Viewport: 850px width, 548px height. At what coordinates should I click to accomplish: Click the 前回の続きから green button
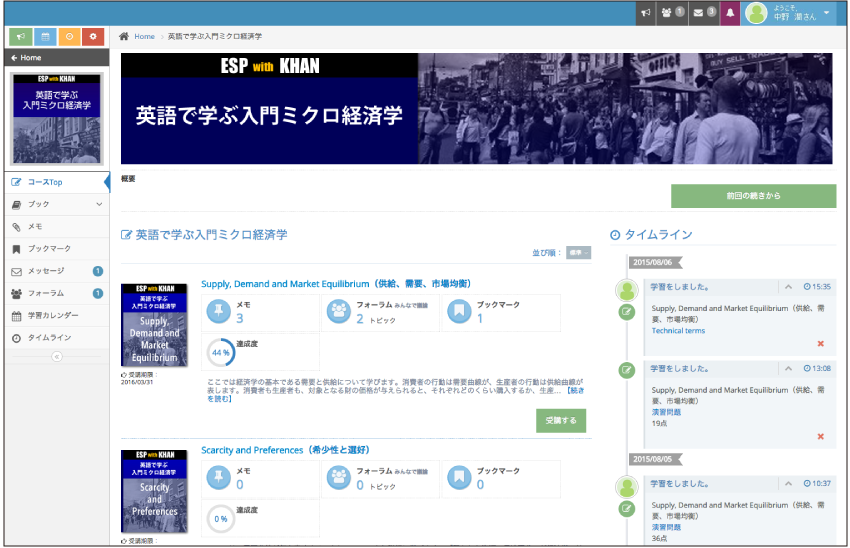coord(754,196)
